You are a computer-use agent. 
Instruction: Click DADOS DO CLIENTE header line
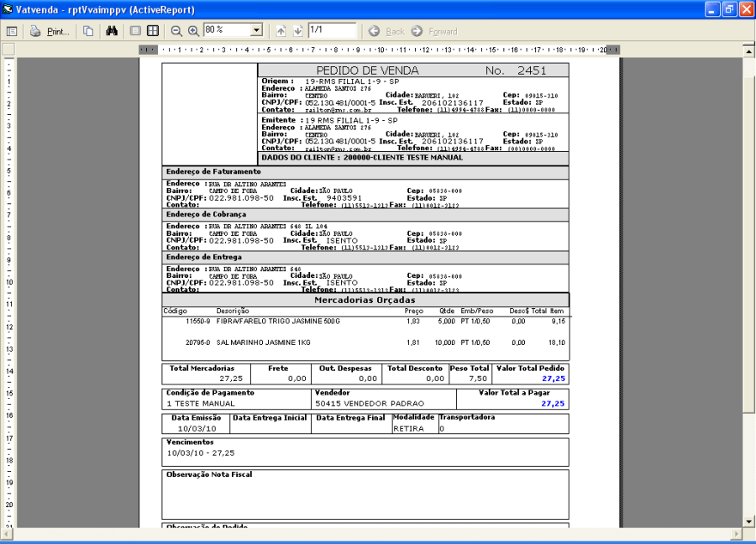(362, 158)
